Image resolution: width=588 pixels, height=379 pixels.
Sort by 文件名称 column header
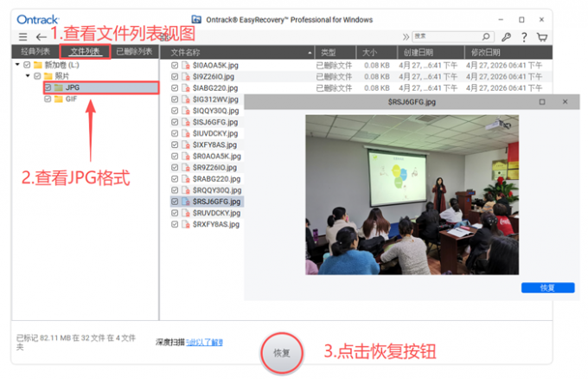pos(238,53)
